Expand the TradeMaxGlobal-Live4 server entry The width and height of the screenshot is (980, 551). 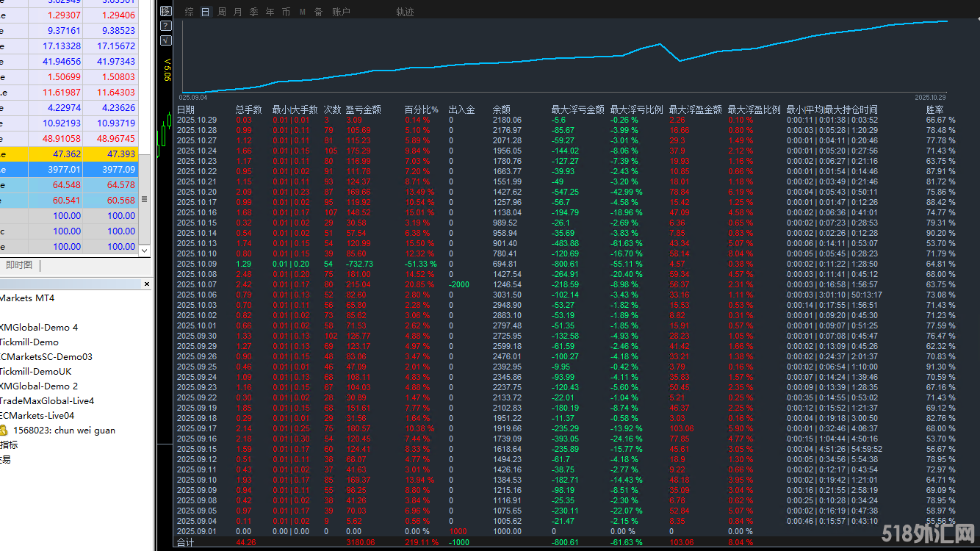[47, 401]
